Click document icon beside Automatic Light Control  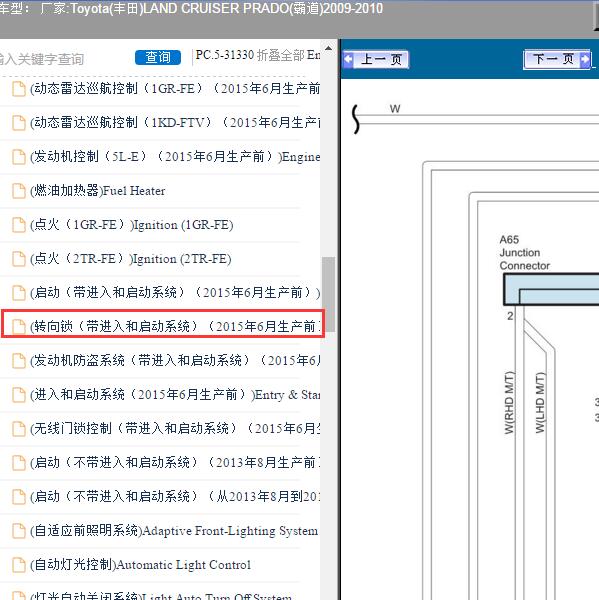tap(18, 565)
